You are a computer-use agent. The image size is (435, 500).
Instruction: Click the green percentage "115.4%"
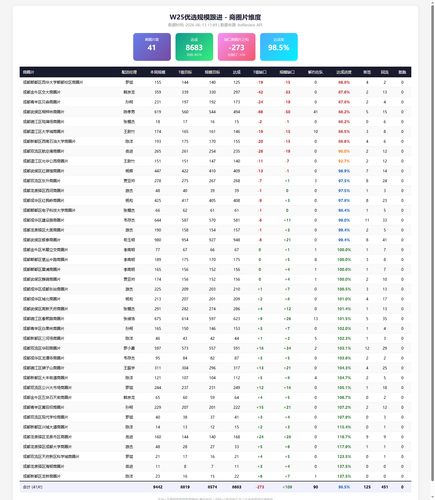coord(344,427)
